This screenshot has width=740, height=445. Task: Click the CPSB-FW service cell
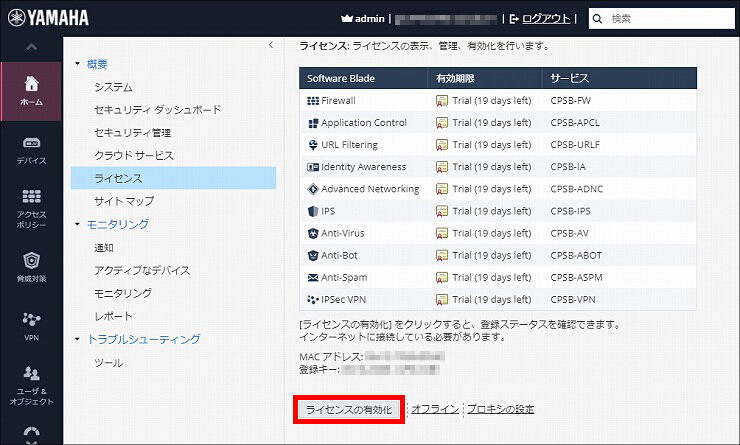[571, 101]
